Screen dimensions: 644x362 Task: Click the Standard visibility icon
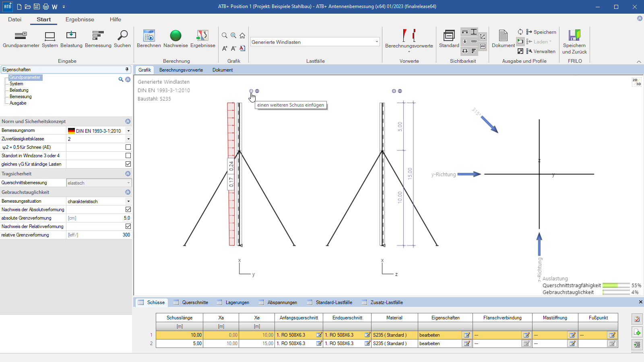(x=449, y=36)
